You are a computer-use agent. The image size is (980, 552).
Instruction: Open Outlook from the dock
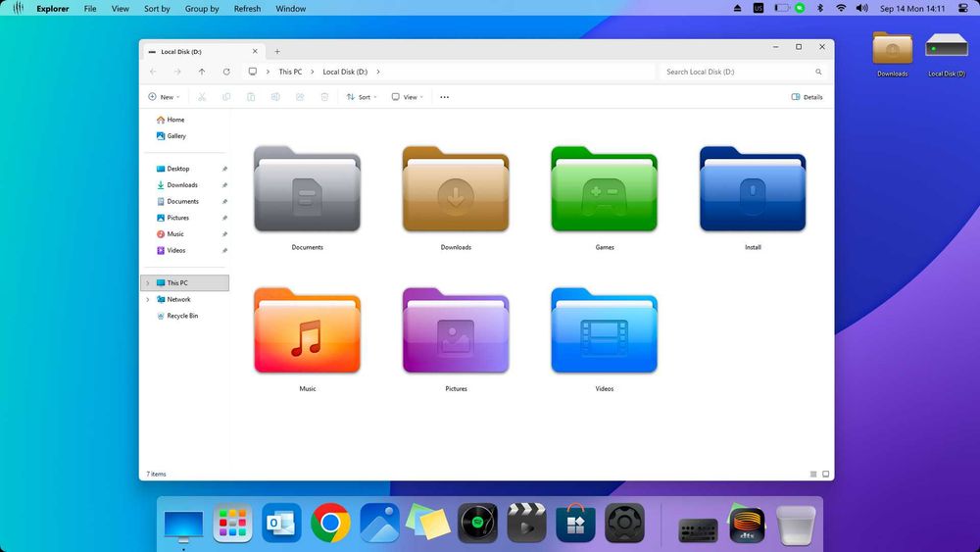pos(281,523)
